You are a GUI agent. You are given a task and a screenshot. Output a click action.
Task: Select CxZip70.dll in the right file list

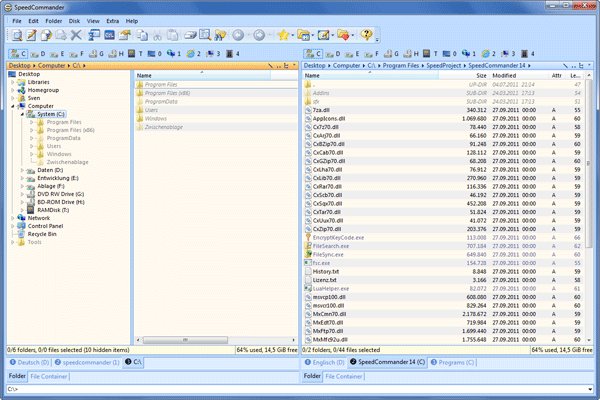327,229
